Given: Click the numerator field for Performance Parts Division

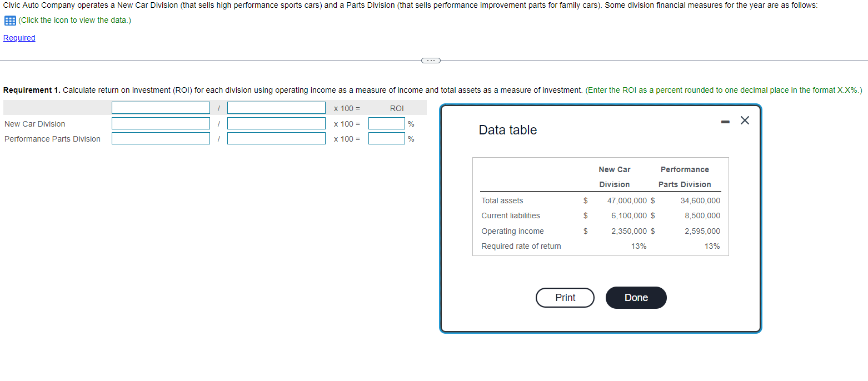Looking at the screenshot, I should [160, 138].
